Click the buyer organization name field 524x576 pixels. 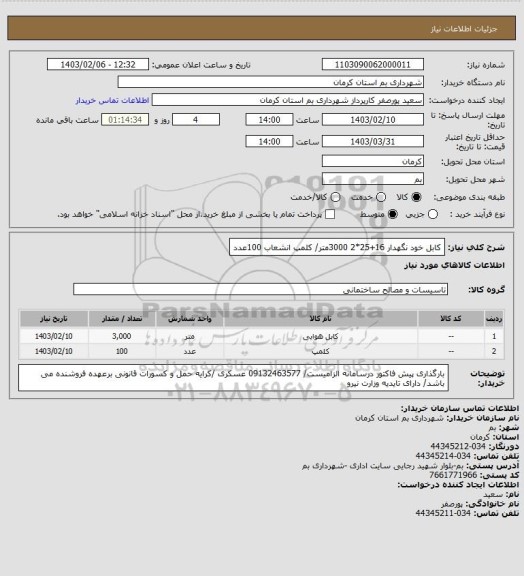[270, 82]
